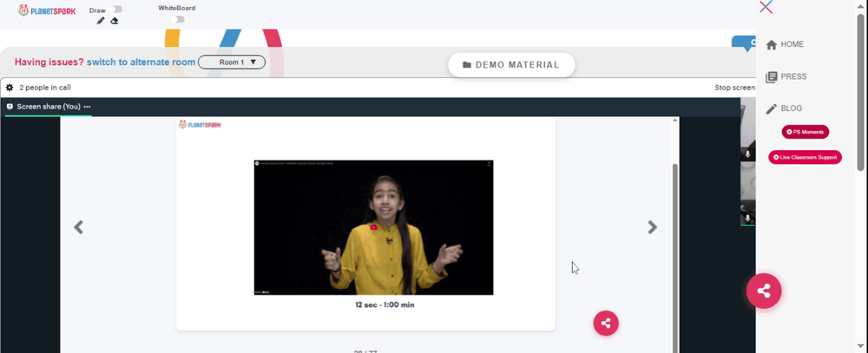This screenshot has height=353, width=868.
Task: Click the blue chat bubble icon
Action: pyautogui.click(x=745, y=43)
